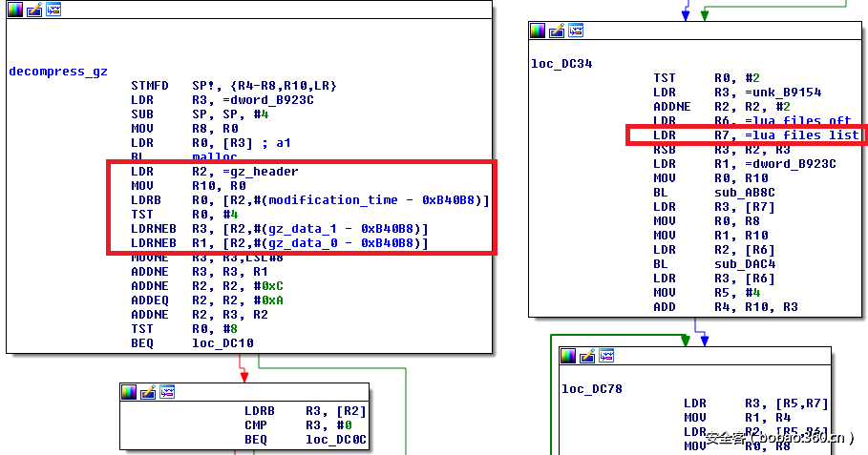
Task: Follow the sub_AB8C call target
Action: [745, 193]
